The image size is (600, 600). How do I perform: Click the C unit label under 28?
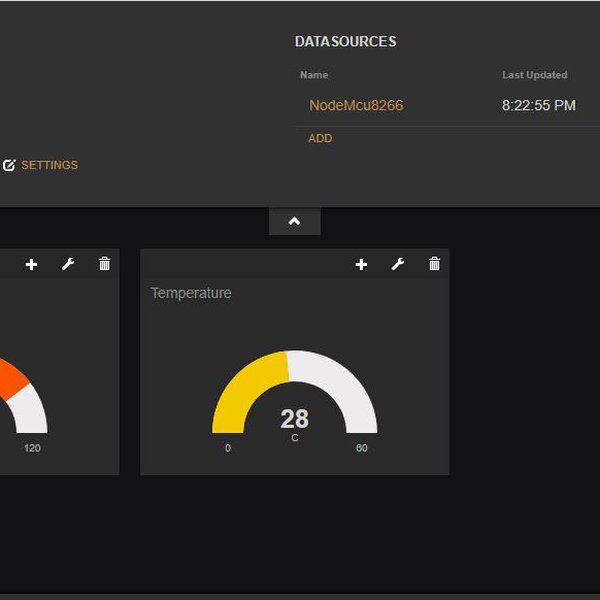point(294,438)
